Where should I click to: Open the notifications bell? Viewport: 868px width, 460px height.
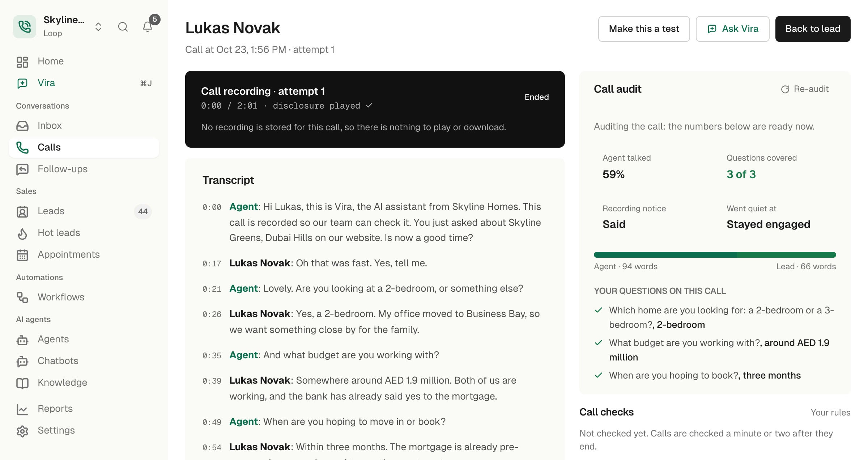click(148, 27)
